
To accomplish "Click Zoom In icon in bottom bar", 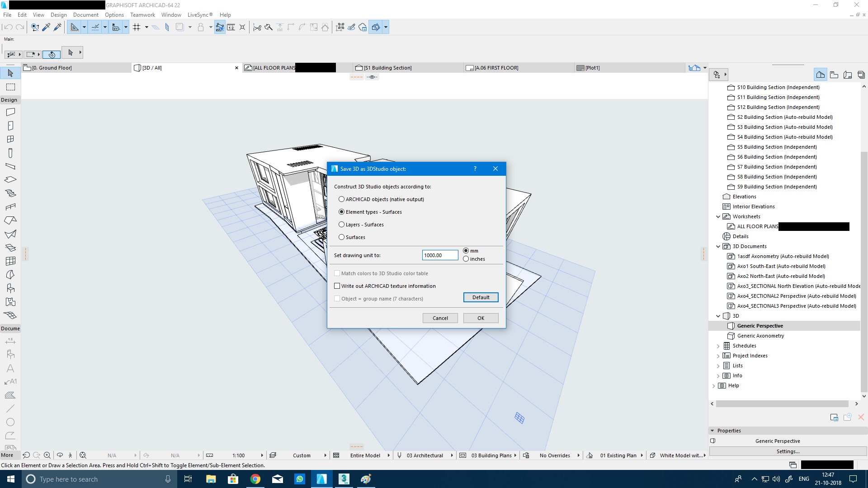I will click(x=47, y=455).
